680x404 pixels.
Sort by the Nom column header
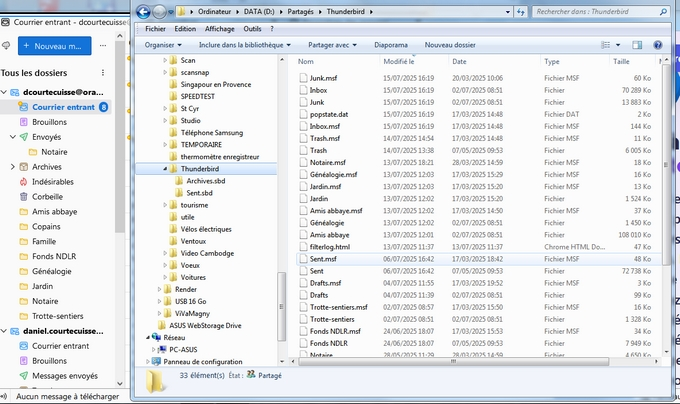pyautogui.click(x=305, y=62)
